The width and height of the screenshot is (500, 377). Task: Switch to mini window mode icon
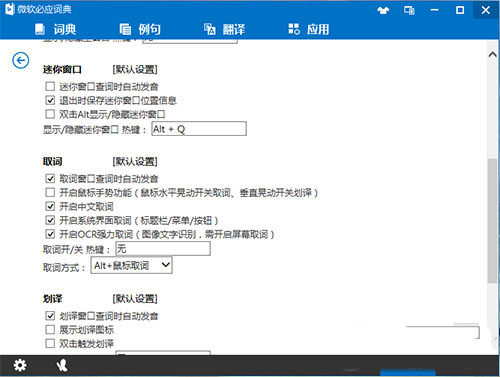409,10
